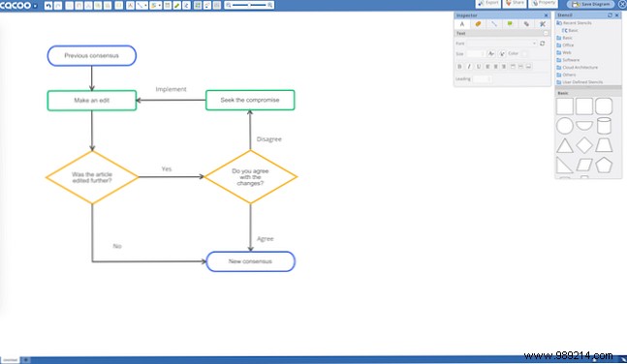
Task: Open the User Defined Stencils folder
Action: pos(580,82)
